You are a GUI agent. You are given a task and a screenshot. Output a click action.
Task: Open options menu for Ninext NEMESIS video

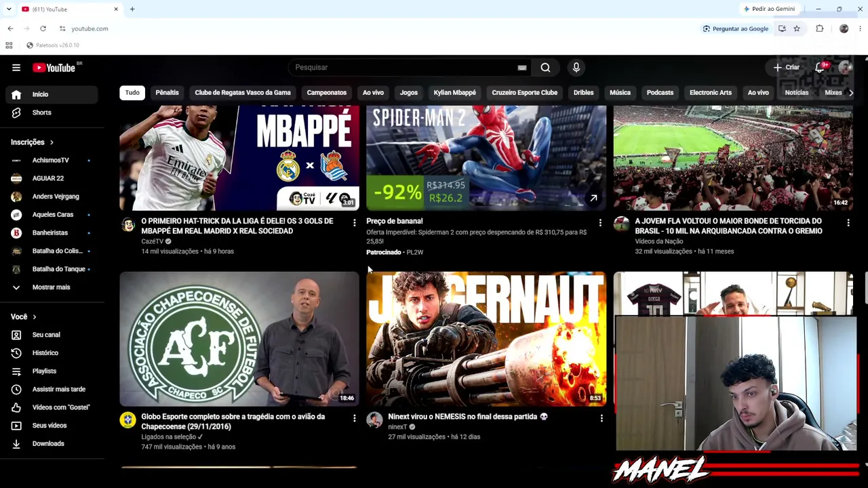click(x=601, y=418)
